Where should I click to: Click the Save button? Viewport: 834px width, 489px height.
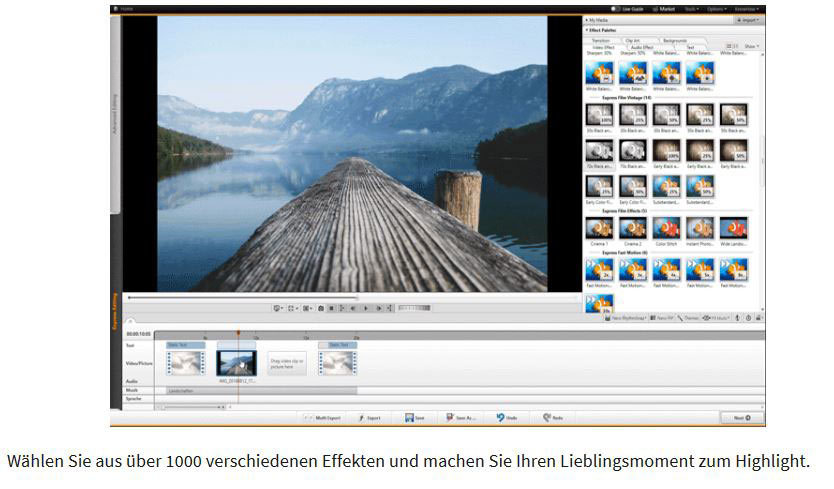[x=415, y=418]
